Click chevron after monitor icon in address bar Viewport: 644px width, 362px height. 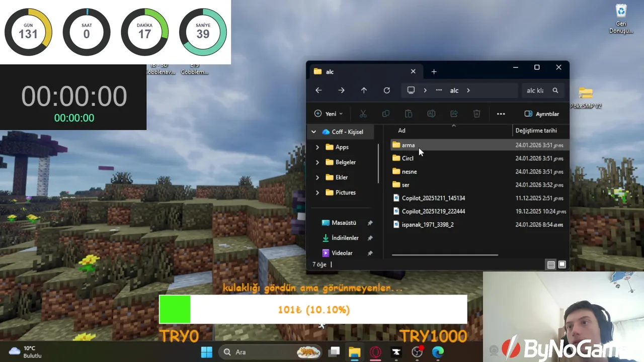[x=425, y=90]
